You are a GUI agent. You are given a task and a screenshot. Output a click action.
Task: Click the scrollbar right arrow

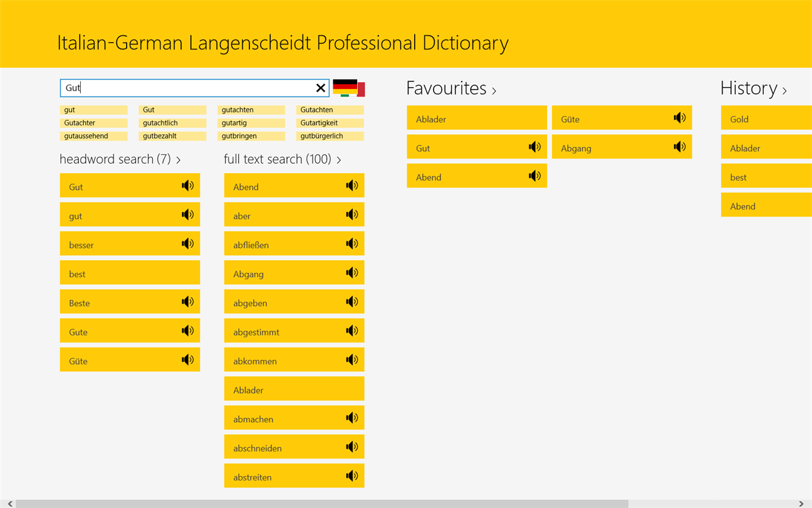click(x=801, y=504)
